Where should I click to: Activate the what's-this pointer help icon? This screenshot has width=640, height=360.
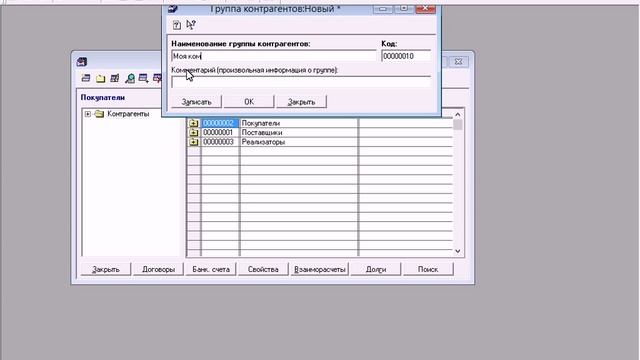pyautogui.click(x=191, y=25)
